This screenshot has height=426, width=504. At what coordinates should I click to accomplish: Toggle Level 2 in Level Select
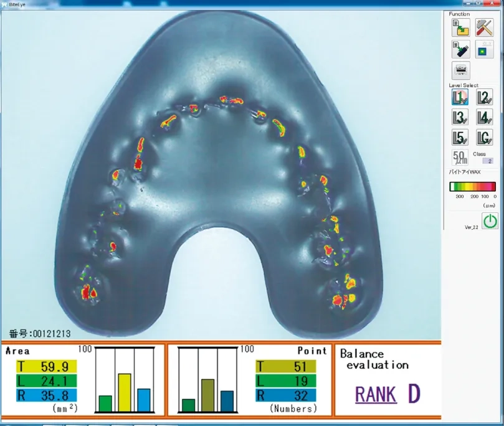484,97
